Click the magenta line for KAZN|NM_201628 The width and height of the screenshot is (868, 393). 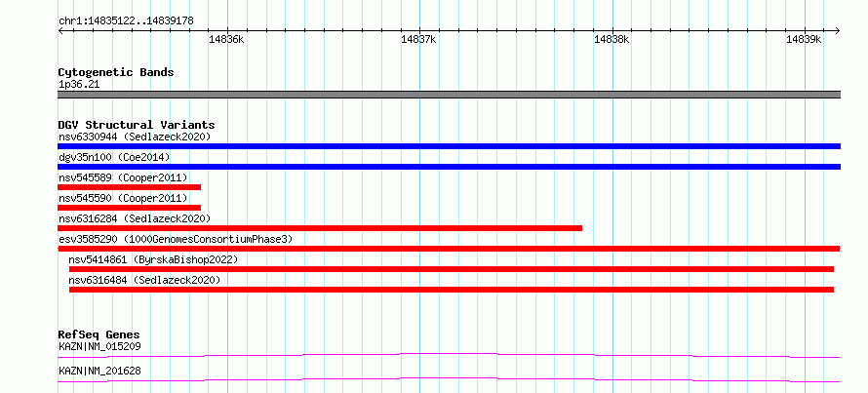point(449,379)
